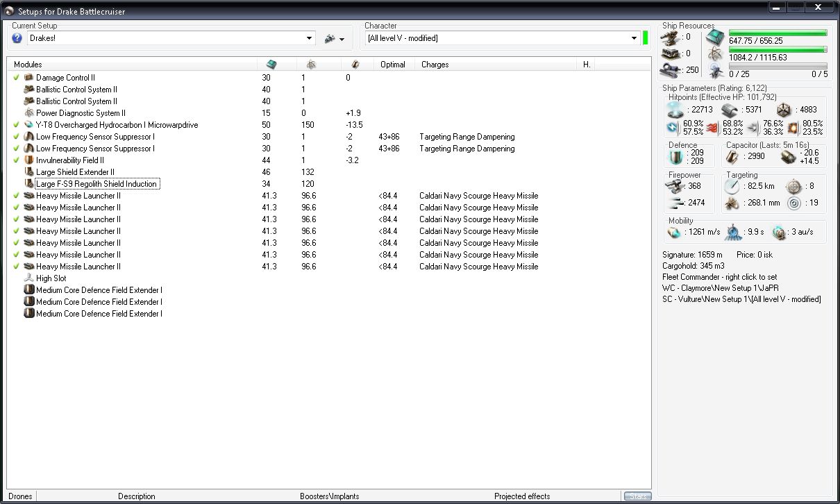This screenshot has width=840, height=504.
Task: Click the Price: 0 isk text
Action: (x=754, y=255)
